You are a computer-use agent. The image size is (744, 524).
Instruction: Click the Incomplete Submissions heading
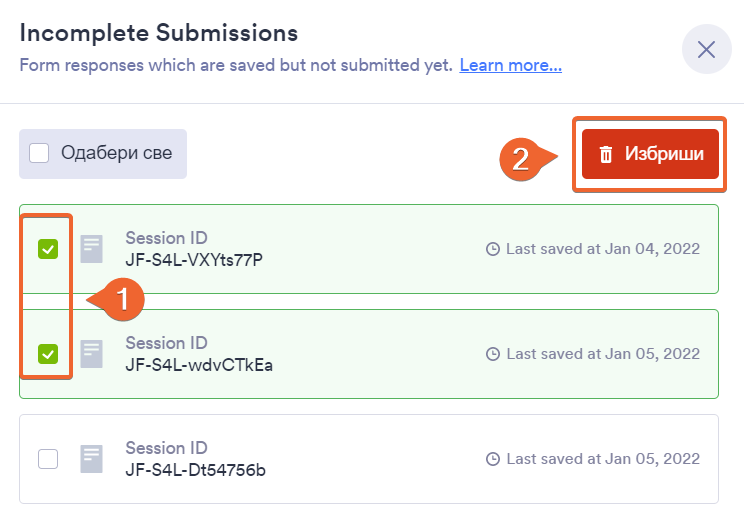pyautogui.click(x=159, y=33)
